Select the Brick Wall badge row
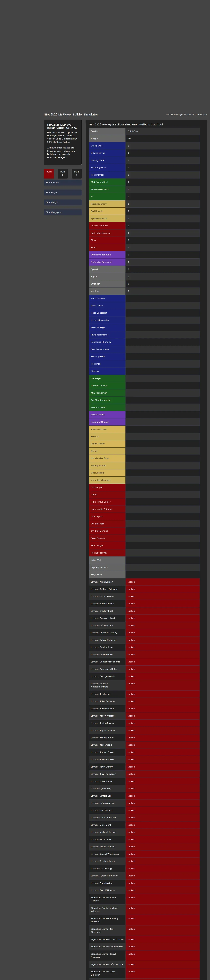This screenshot has width=210, height=980. click(x=144, y=560)
